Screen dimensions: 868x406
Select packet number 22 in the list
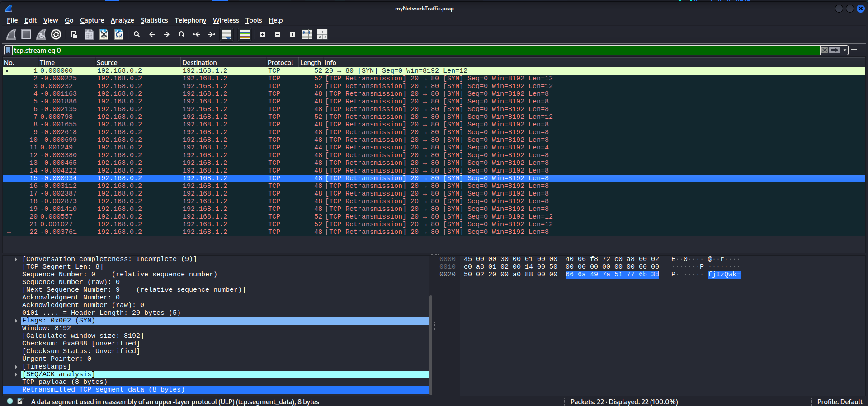434,232
